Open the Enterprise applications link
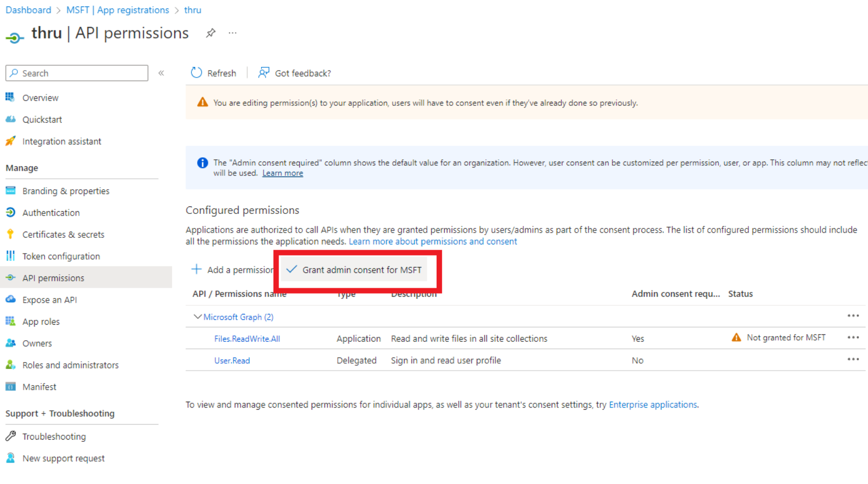Viewport: 868px width, 484px height. (x=653, y=405)
